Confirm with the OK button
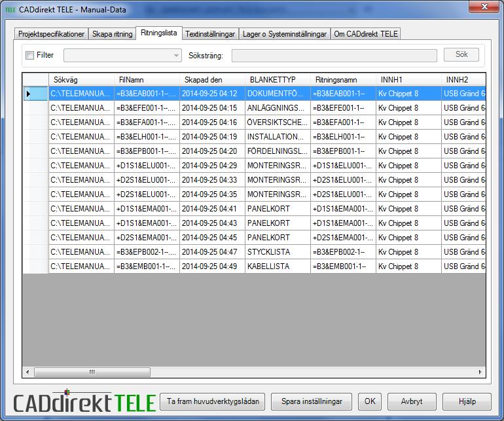Screen dimensions: 504x421 370,401
